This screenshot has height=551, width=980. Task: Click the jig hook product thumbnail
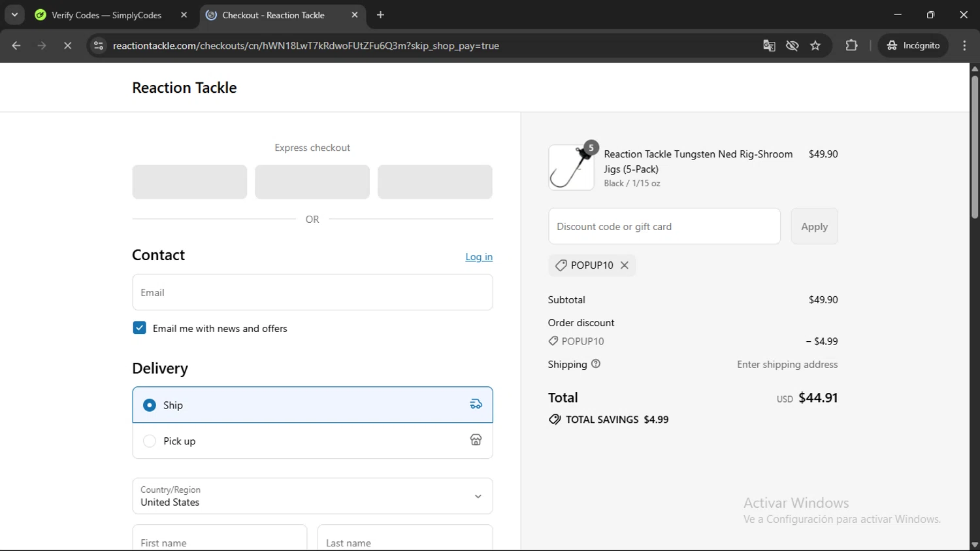point(571,167)
